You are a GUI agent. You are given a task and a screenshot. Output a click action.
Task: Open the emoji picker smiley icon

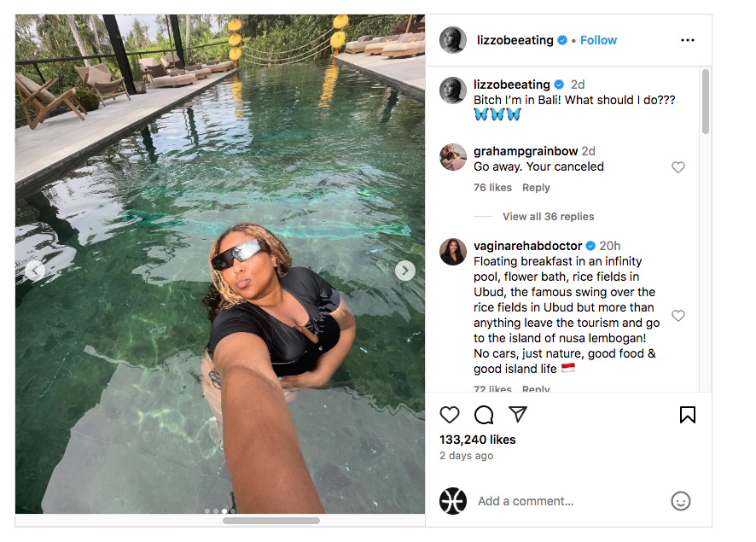tap(680, 501)
